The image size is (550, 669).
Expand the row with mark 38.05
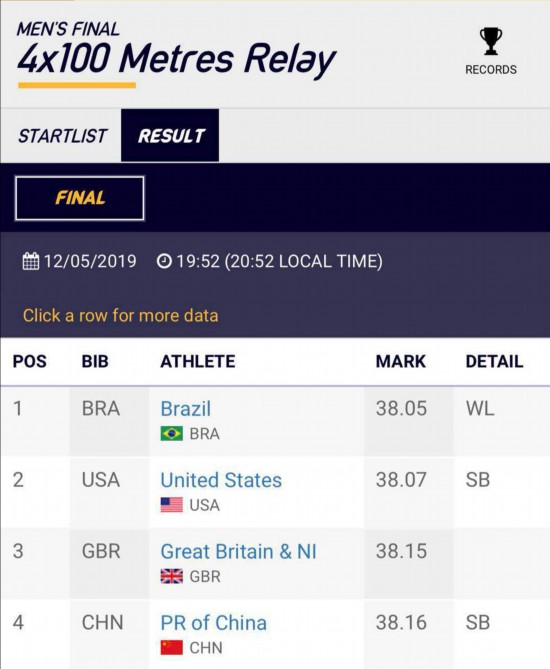(x=275, y=422)
